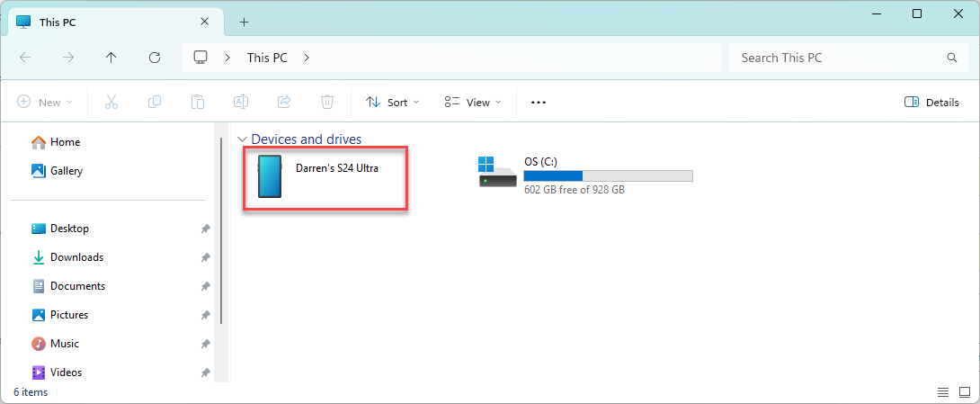Viewport: 980px width, 404px height.
Task: Toggle the Details pane
Action: click(931, 102)
